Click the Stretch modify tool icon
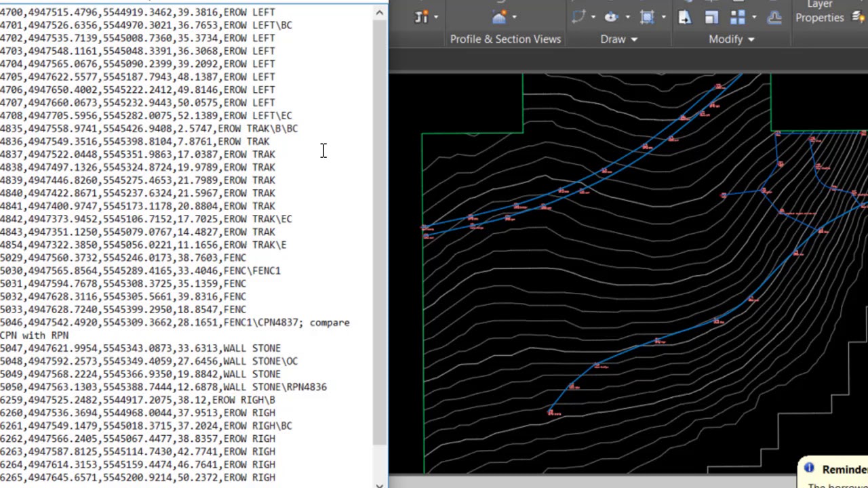Viewport: 868px width, 488px height. (684, 18)
